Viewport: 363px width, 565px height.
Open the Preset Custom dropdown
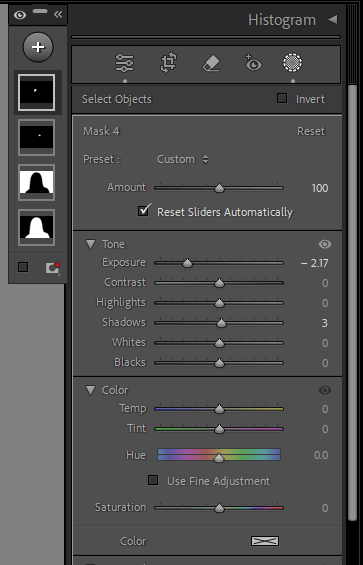tap(183, 159)
